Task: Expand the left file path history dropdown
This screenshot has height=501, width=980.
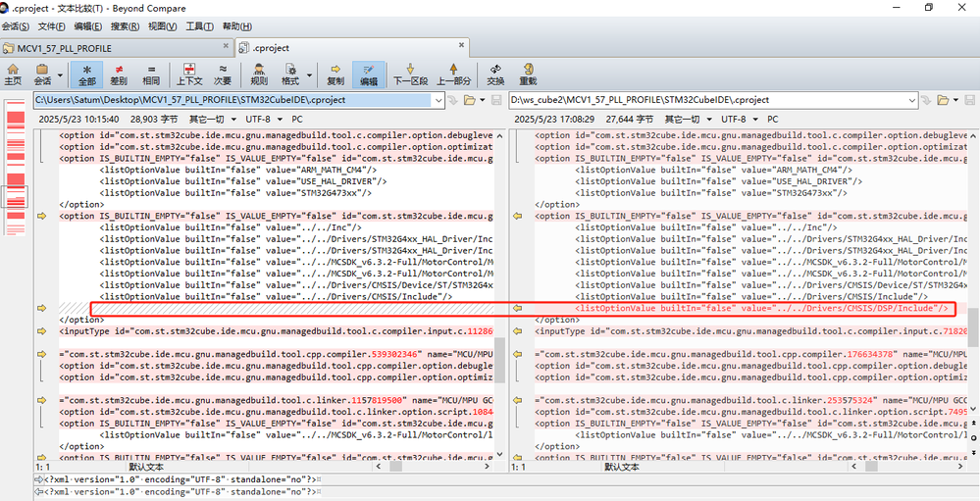Action: (x=438, y=100)
